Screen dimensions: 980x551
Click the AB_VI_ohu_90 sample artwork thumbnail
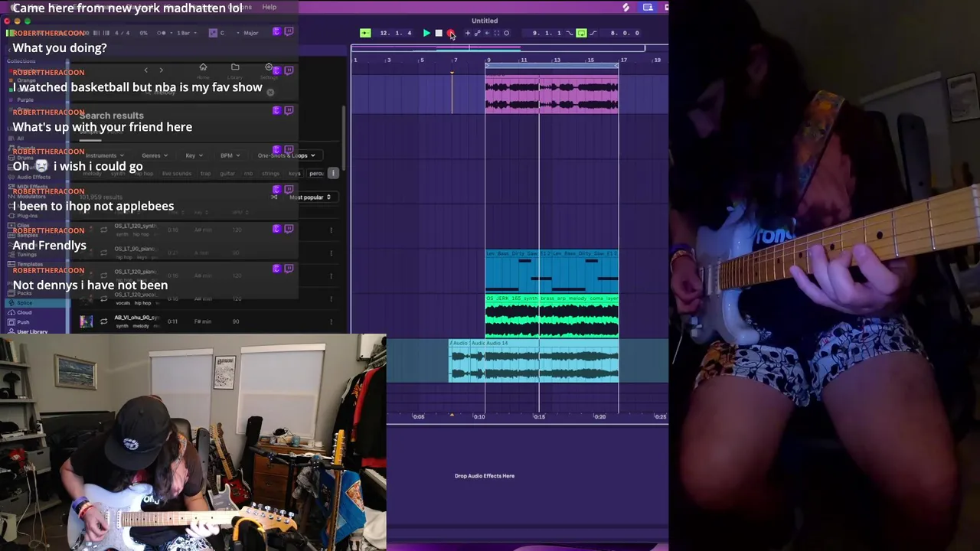click(87, 321)
